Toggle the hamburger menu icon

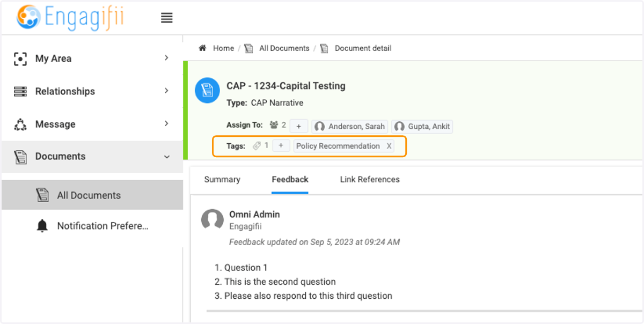(x=167, y=18)
